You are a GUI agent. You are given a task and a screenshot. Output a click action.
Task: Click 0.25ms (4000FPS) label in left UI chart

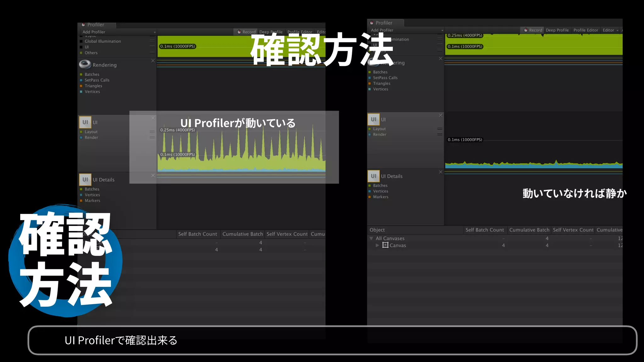pyautogui.click(x=177, y=130)
